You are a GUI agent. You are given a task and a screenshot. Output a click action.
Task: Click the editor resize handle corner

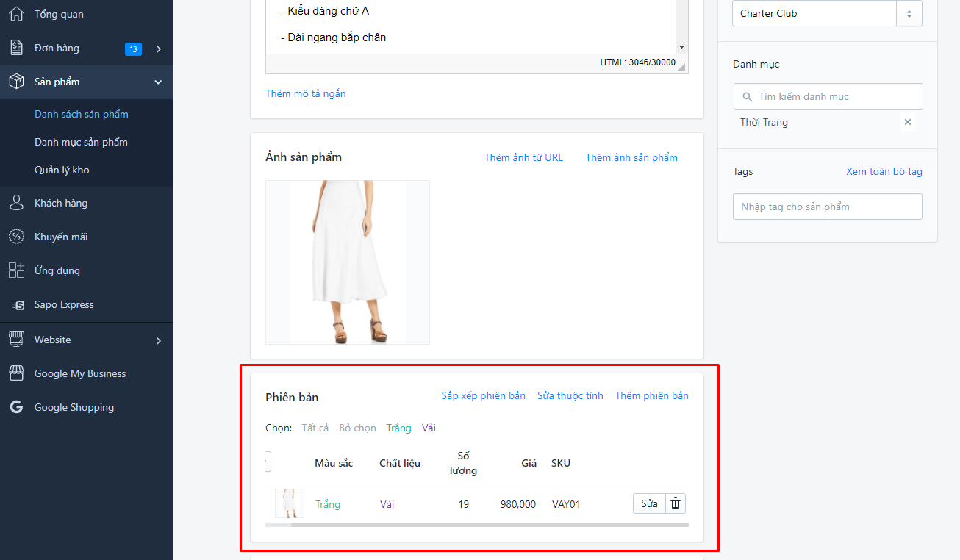point(682,66)
